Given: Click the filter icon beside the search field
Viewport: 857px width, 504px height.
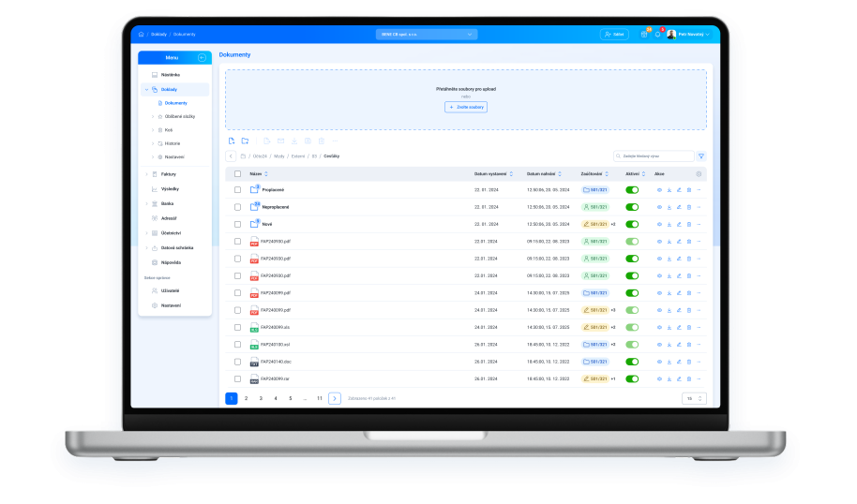Looking at the screenshot, I should (x=701, y=156).
